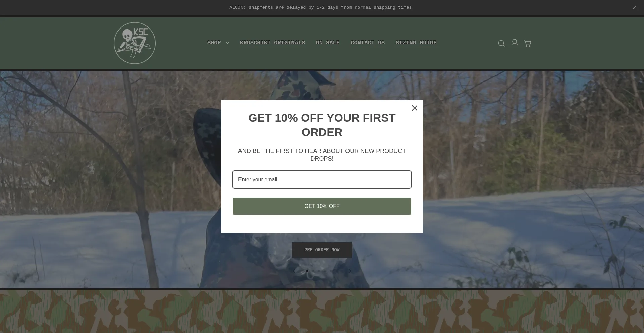Open the Contact Us page
This screenshot has height=333, width=644.
[368, 43]
